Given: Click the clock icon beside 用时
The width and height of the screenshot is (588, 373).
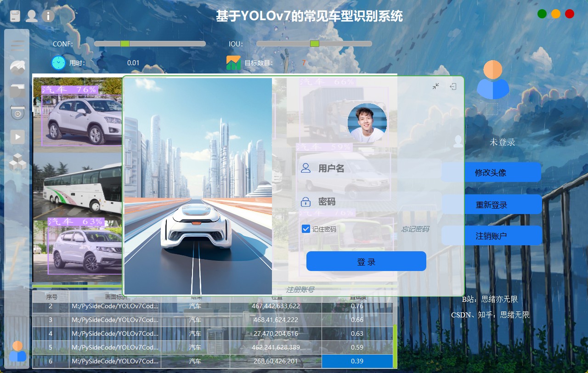Looking at the screenshot, I should [58, 62].
